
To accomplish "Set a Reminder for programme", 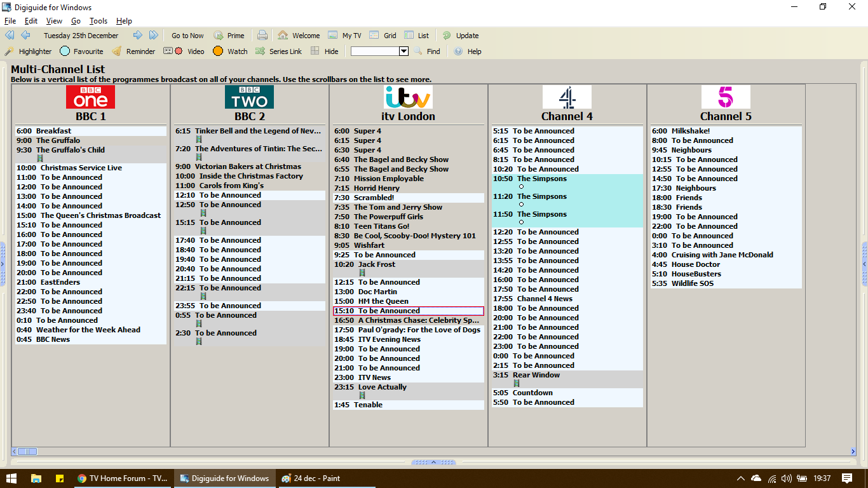I will tap(133, 51).
